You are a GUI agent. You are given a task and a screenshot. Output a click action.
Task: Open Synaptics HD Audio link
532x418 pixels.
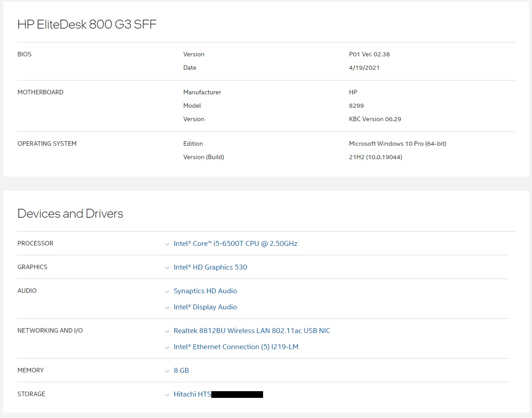[x=205, y=291]
